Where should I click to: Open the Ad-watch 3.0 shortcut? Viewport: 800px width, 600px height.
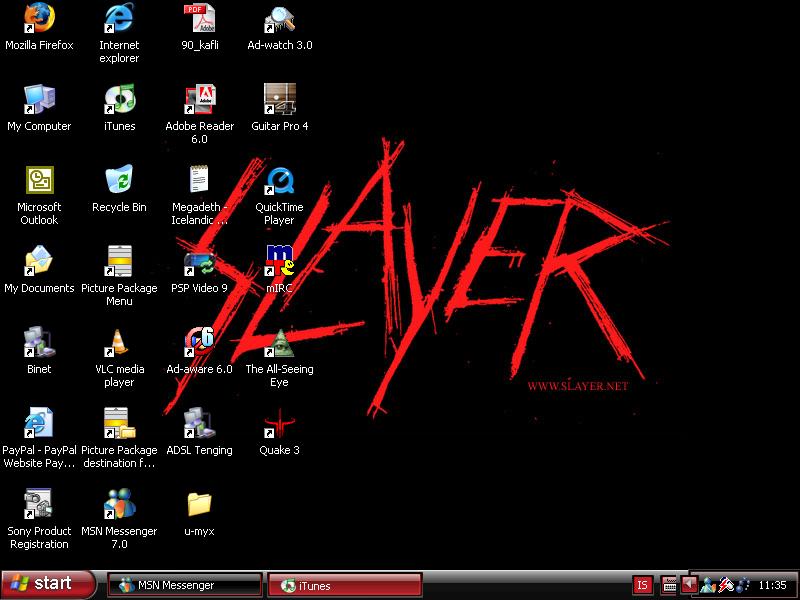pos(280,18)
